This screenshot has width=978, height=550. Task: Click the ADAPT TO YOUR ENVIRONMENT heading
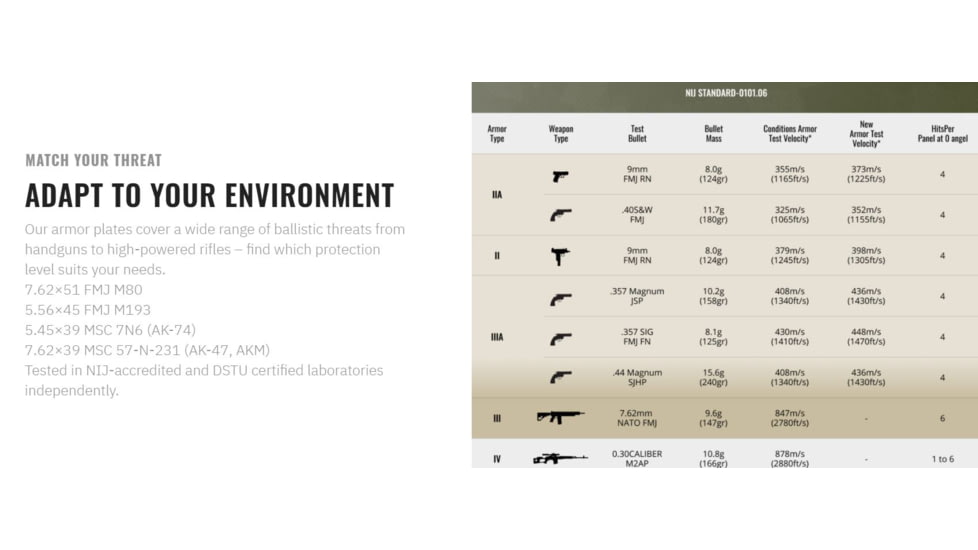click(x=209, y=195)
